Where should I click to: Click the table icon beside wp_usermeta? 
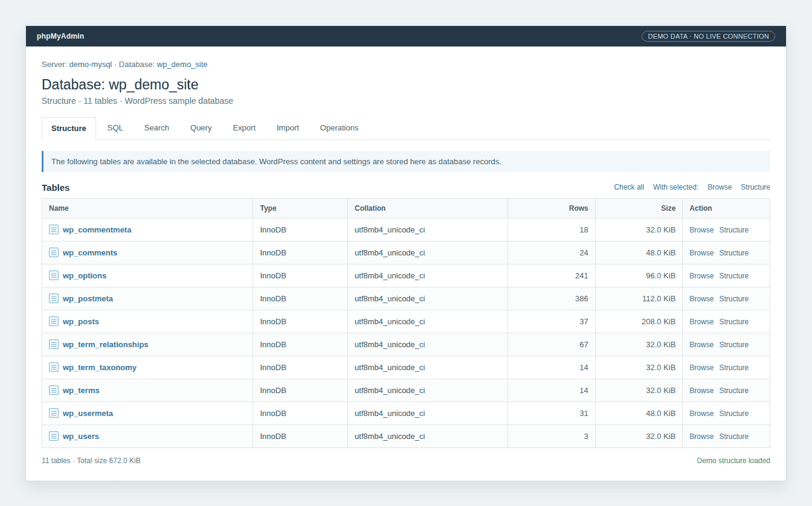[54, 413]
